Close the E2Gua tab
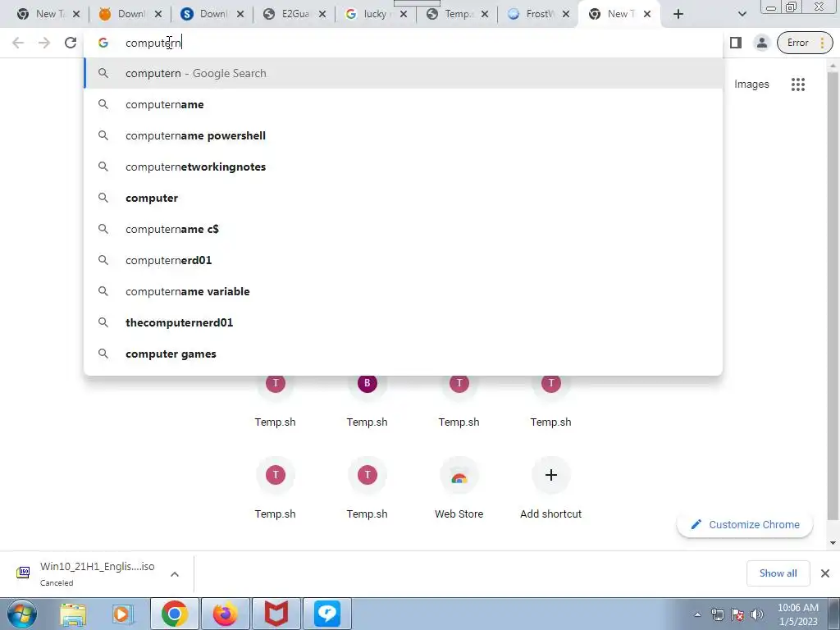 click(x=322, y=14)
